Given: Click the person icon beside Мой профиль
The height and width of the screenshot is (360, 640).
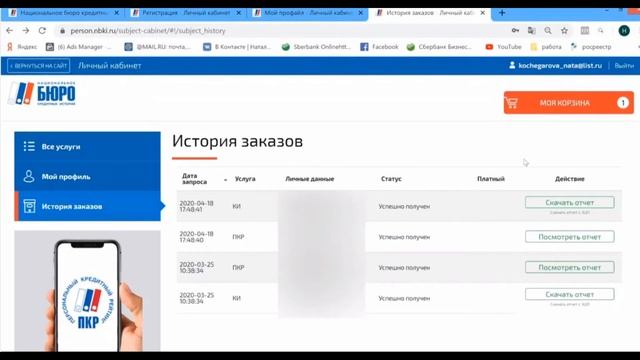Looking at the screenshot, I should coord(29,176).
